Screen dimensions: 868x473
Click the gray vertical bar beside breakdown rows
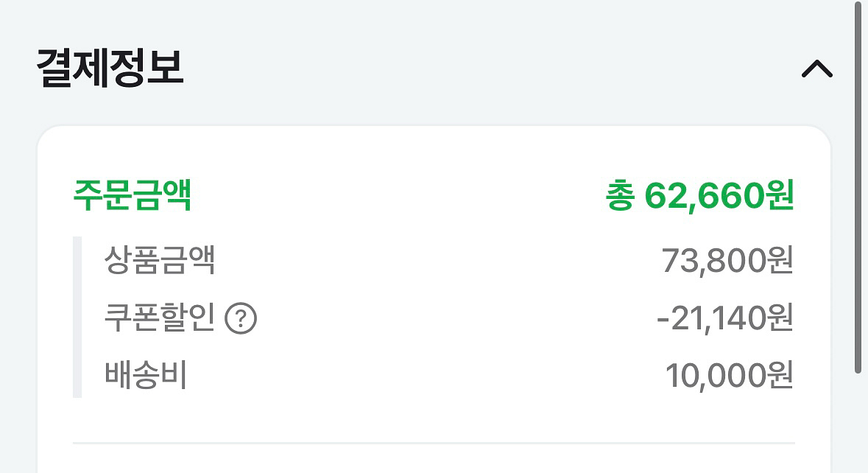pyautogui.click(x=77, y=317)
